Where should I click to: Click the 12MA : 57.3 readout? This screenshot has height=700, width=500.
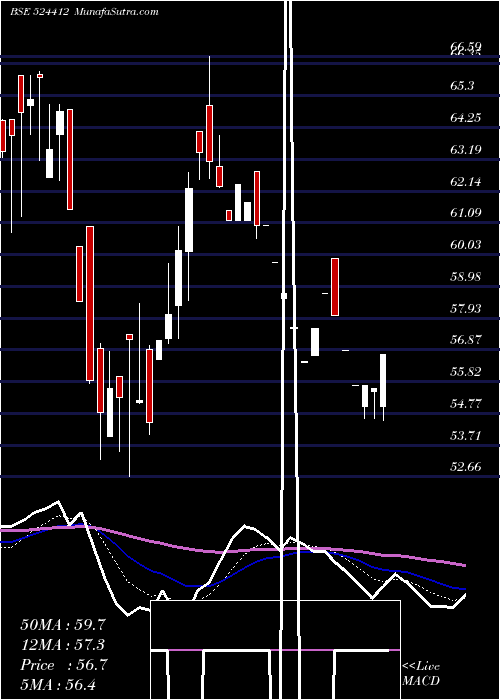[64, 645]
